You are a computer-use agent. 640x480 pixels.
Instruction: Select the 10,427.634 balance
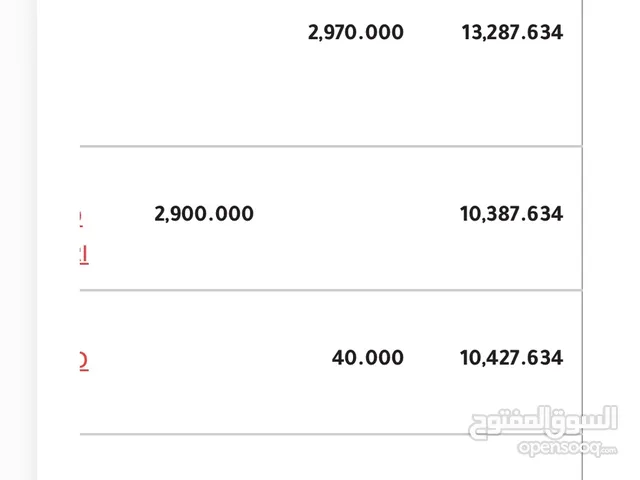click(x=511, y=358)
